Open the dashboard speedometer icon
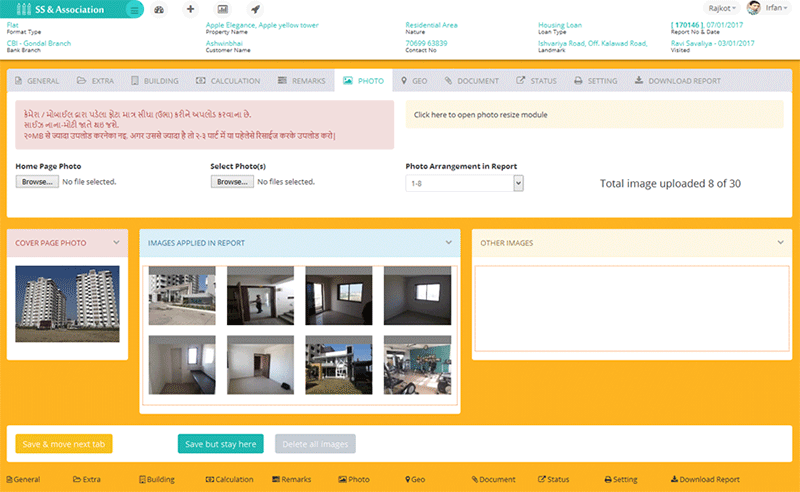Screen dimensions: 800x492 coord(159,9)
